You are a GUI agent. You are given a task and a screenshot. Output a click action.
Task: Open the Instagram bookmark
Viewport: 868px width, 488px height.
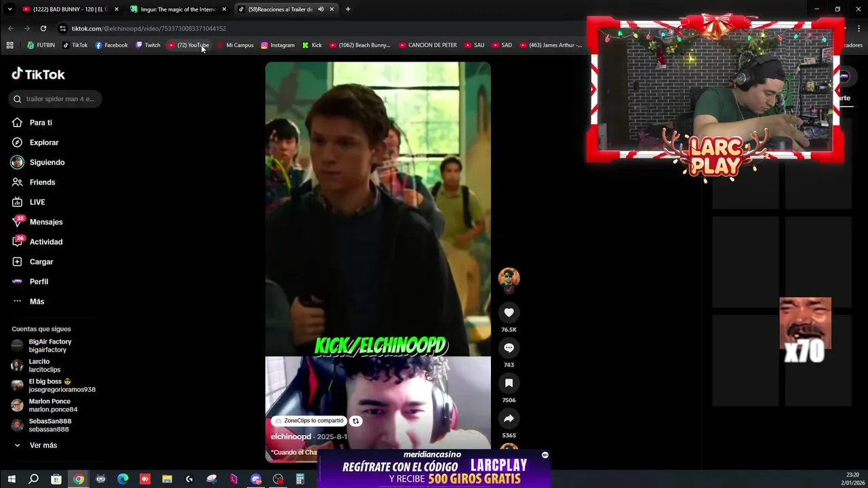coord(277,45)
